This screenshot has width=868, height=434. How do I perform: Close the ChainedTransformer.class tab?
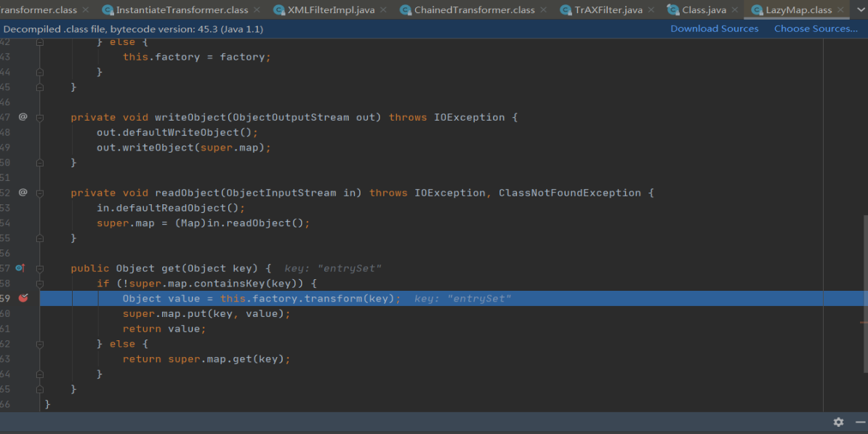click(544, 10)
